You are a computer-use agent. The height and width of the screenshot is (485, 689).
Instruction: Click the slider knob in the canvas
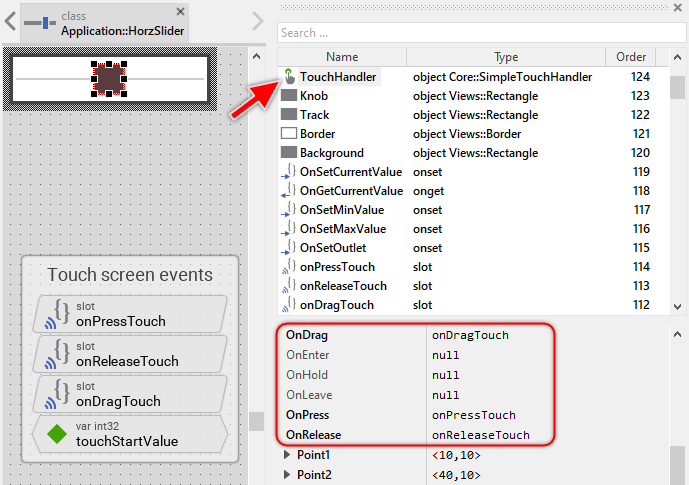pos(108,78)
